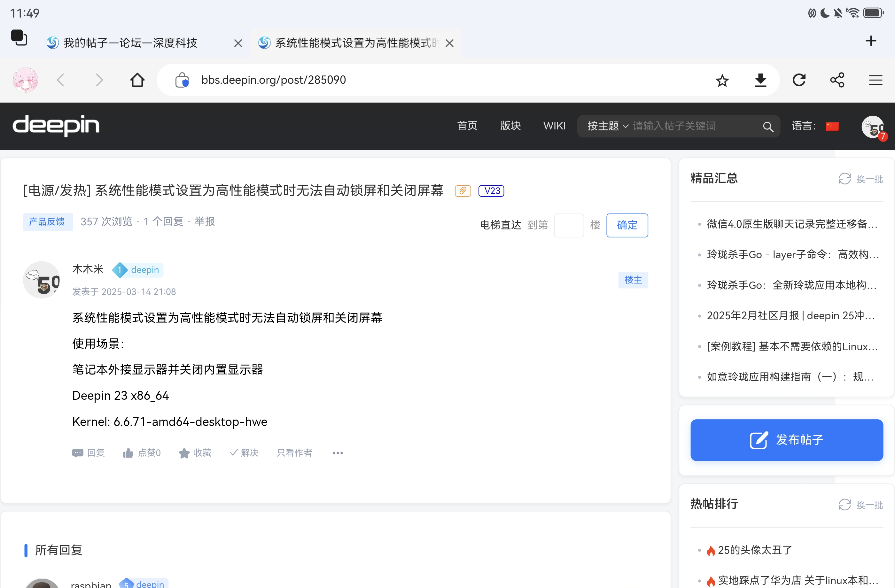Mark the post as 解决
895x588 pixels.
pos(245,453)
